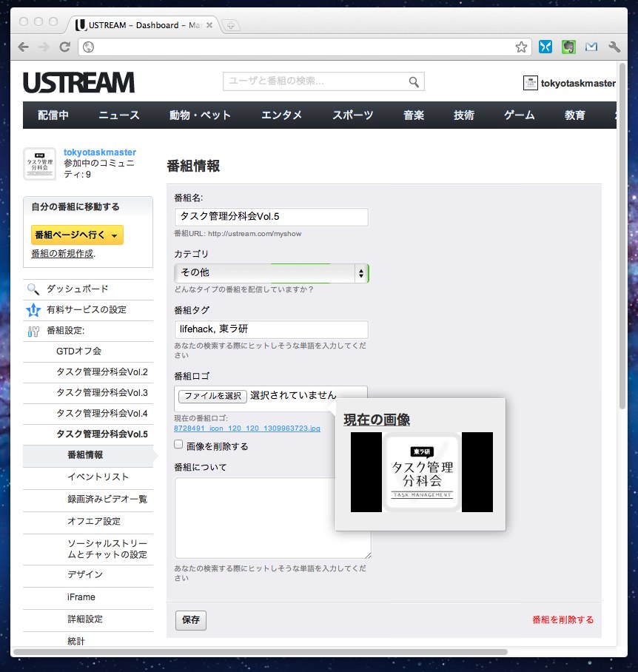638x672 pixels.
Task: Click the globe icon in address bar
Action: click(x=88, y=47)
